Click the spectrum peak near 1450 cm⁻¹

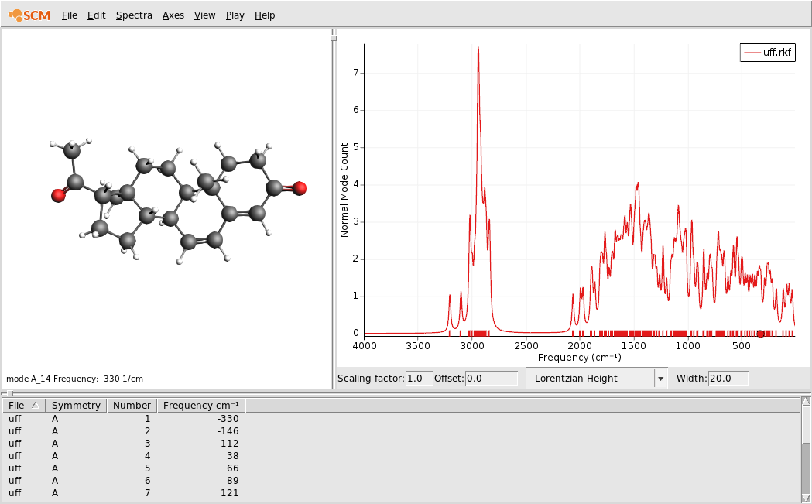638,183
